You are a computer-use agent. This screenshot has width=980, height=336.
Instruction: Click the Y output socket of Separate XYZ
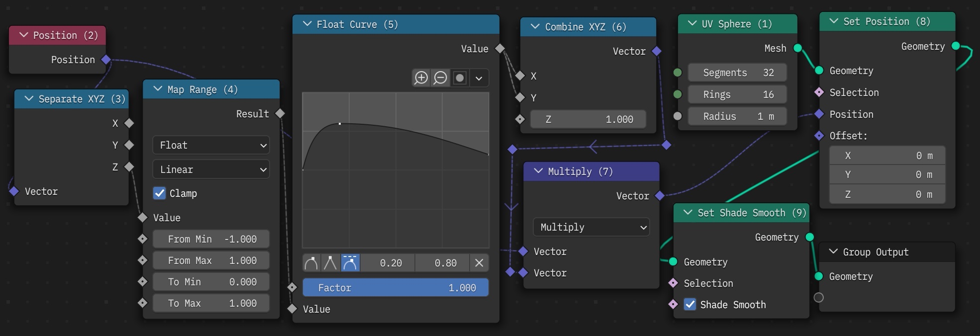129,145
